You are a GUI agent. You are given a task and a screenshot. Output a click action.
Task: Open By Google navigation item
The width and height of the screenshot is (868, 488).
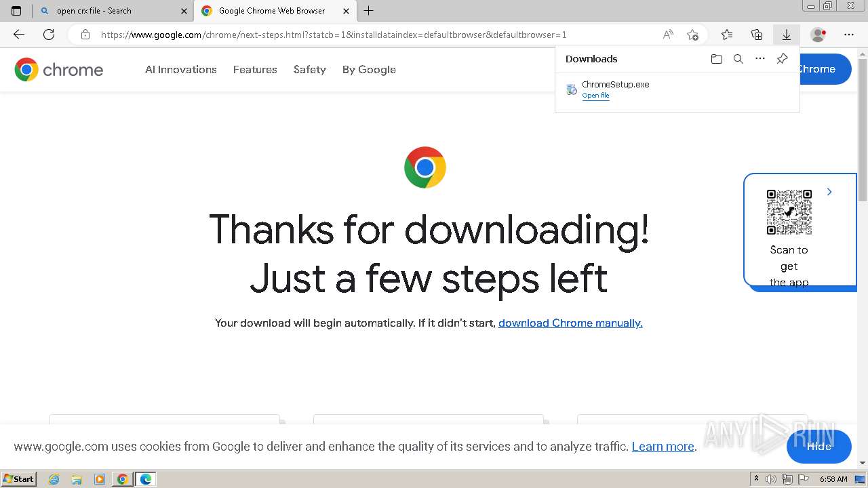(x=369, y=69)
